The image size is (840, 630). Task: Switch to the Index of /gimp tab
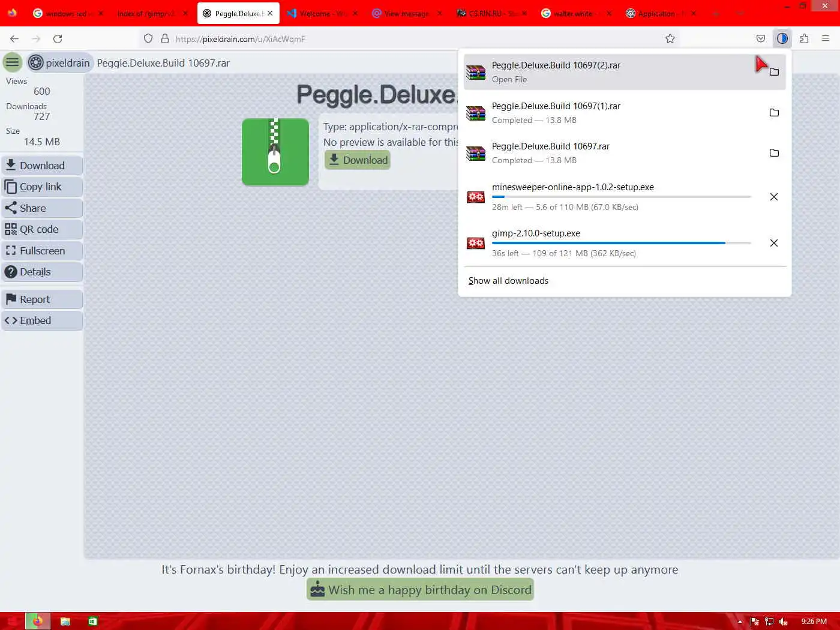[x=152, y=13]
